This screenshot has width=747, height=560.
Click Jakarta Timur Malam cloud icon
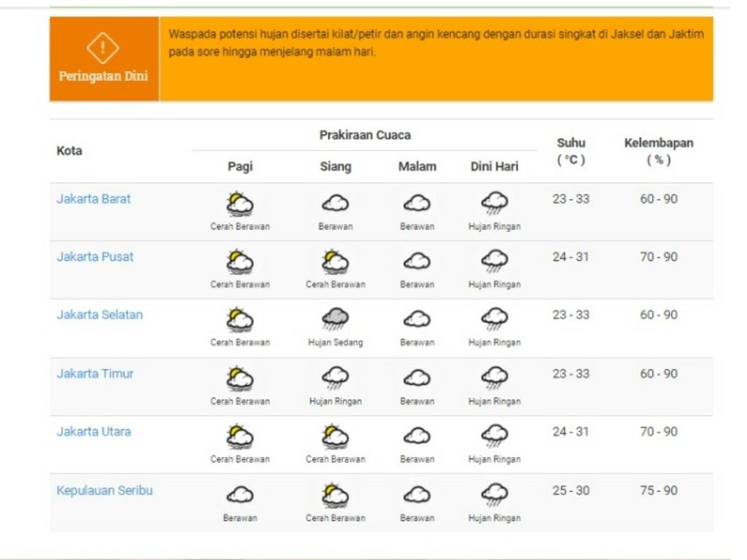[x=417, y=378]
